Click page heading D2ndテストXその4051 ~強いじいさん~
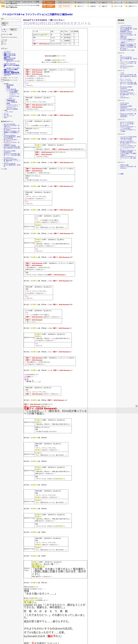This screenshot has width=138, height=644. tap(44, 20)
